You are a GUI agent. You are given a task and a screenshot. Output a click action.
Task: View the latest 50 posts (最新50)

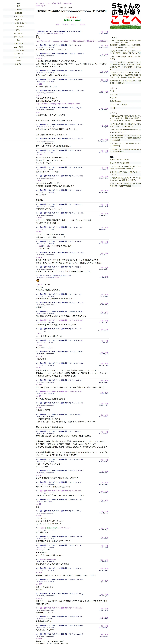point(82,24)
